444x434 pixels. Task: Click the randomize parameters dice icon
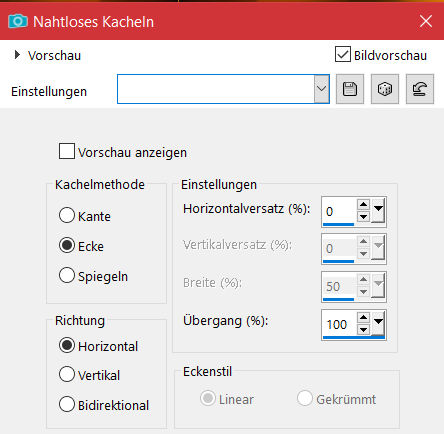click(385, 89)
